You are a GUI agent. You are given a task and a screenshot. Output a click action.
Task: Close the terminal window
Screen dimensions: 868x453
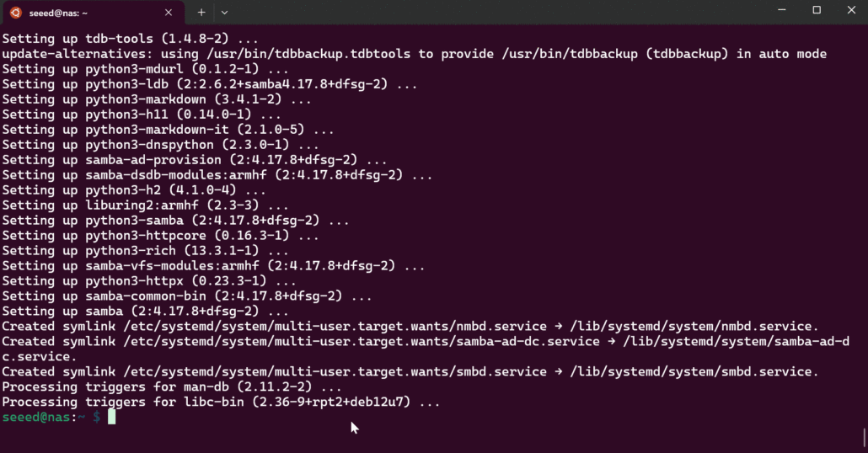(x=852, y=10)
